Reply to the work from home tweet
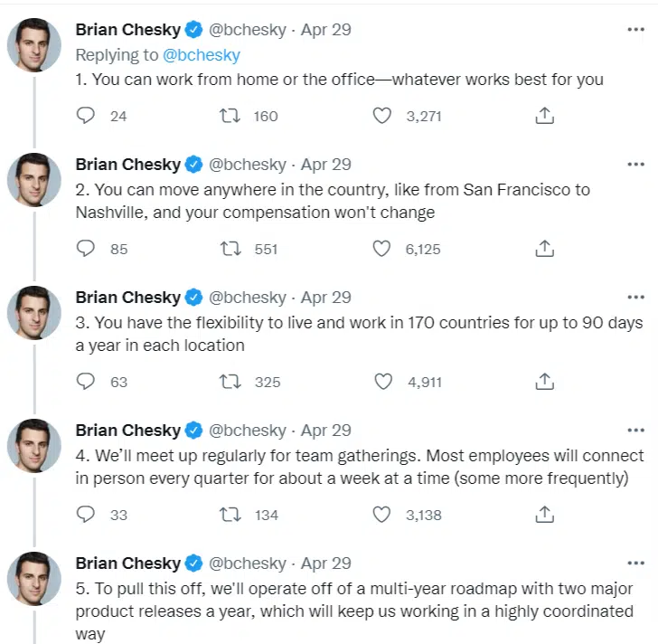This screenshot has width=658, height=644. tap(87, 116)
